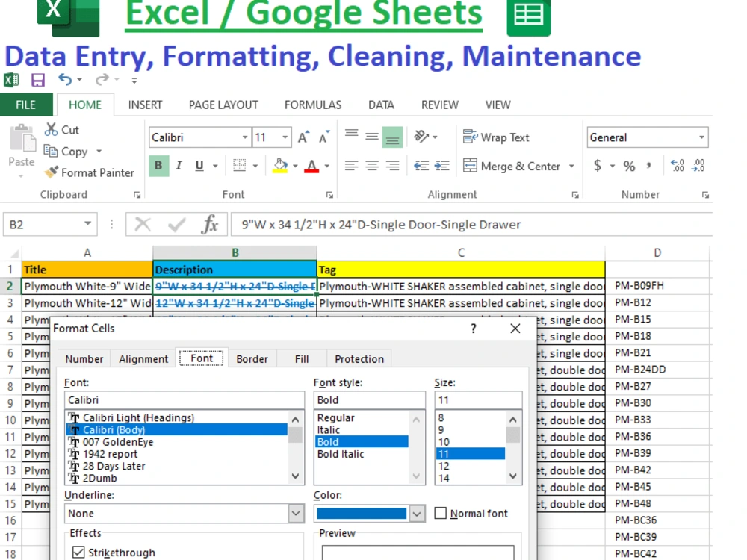Screen dimensions: 747x560
Task: Middle align cell contents
Action: (x=372, y=137)
